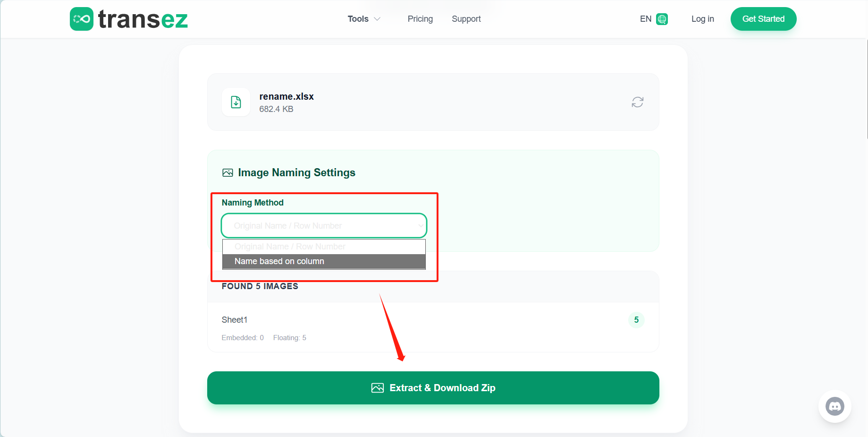The height and width of the screenshot is (437, 868).
Task: Click the picture icon on Extract button
Action: [x=378, y=388]
